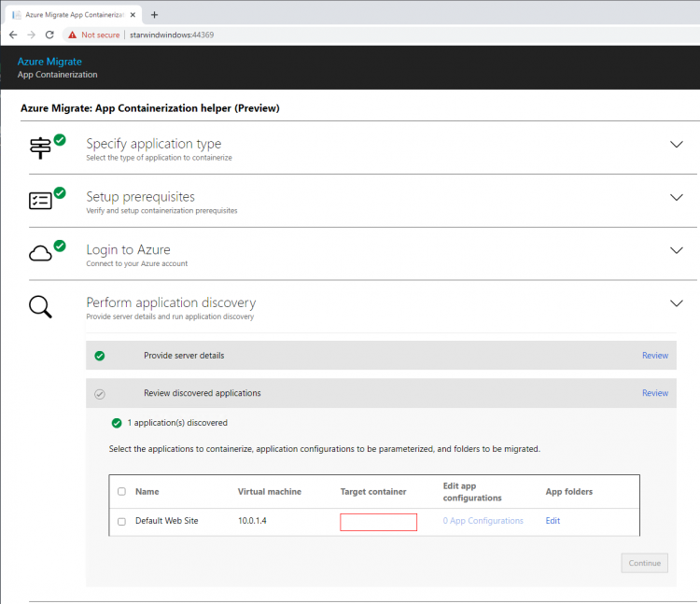Click the browser forward arrow
Screen dimensions: 700x604
coord(31,35)
